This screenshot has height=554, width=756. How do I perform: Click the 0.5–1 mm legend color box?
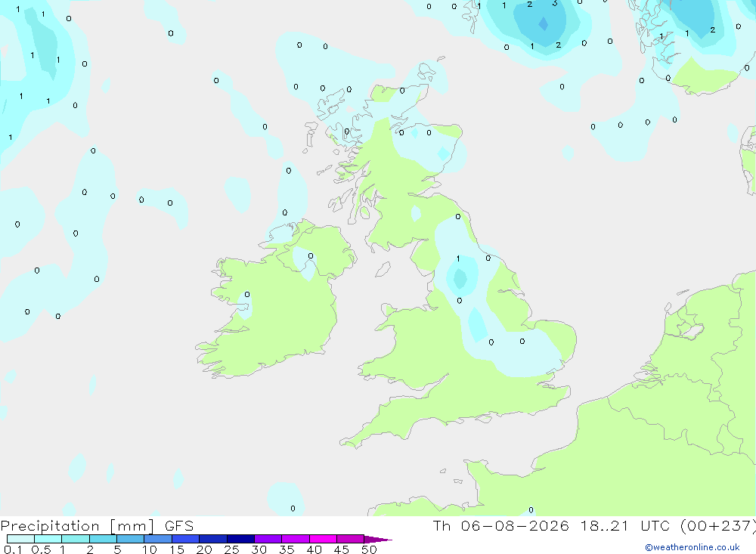tap(48, 539)
